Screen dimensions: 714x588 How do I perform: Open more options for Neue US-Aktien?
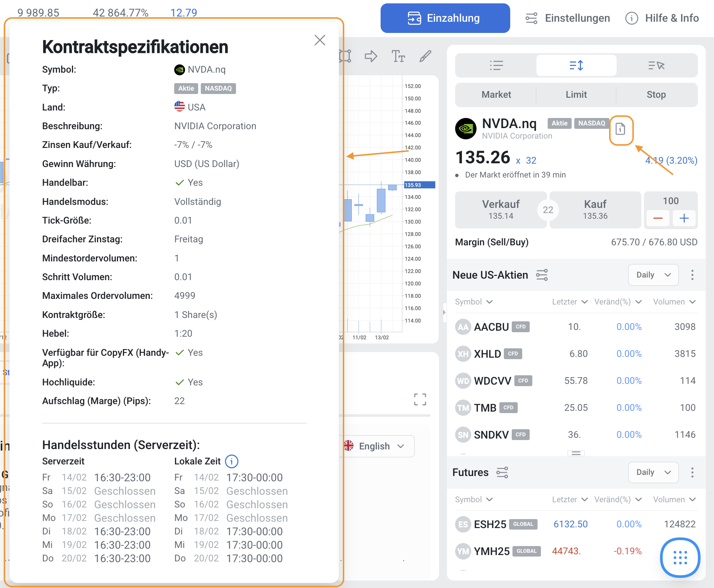coord(692,275)
